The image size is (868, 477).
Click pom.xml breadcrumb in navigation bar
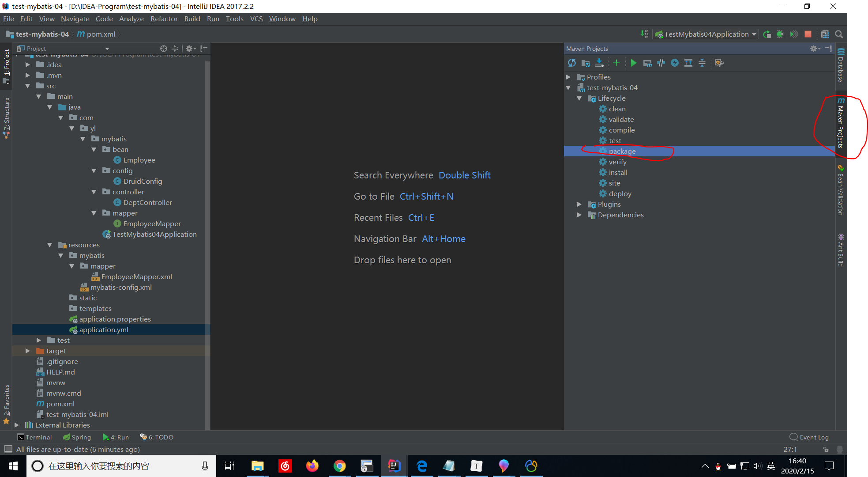(x=97, y=34)
